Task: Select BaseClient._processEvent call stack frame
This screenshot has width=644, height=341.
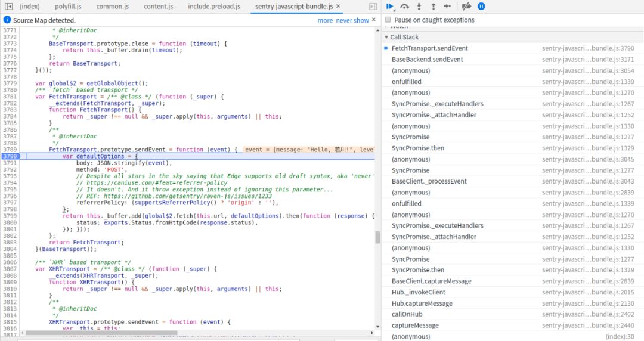Action: click(513, 181)
